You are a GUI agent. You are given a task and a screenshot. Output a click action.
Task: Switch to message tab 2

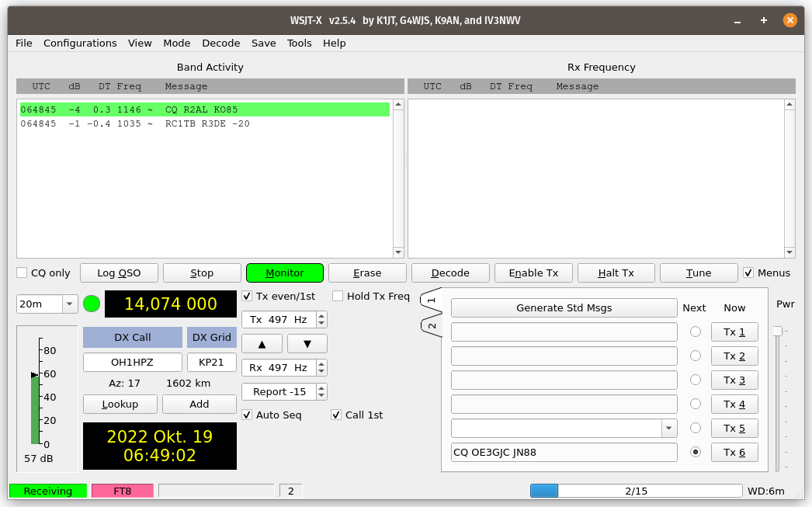coord(432,326)
